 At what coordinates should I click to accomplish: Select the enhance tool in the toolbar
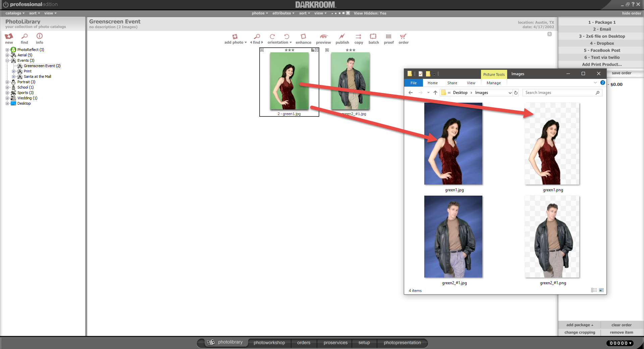[x=303, y=39]
